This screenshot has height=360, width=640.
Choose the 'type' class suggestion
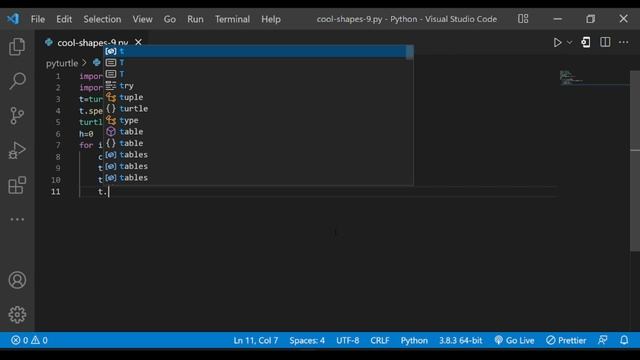pos(258,120)
